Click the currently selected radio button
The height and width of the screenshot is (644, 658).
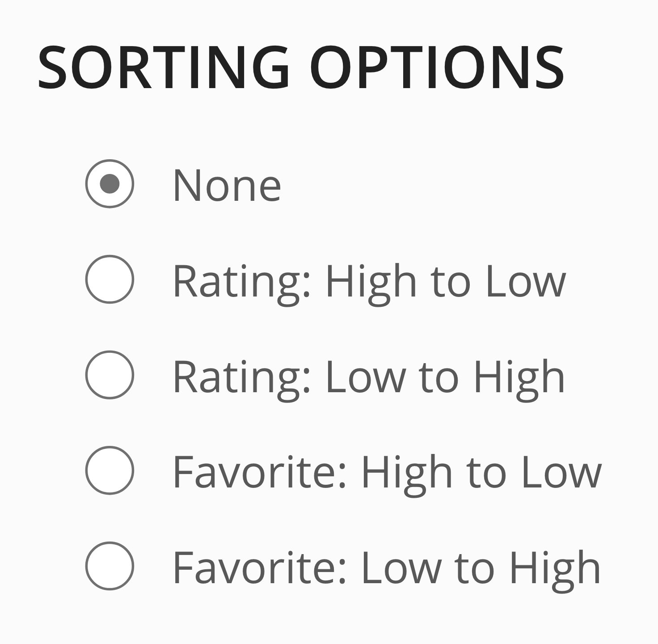(110, 184)
